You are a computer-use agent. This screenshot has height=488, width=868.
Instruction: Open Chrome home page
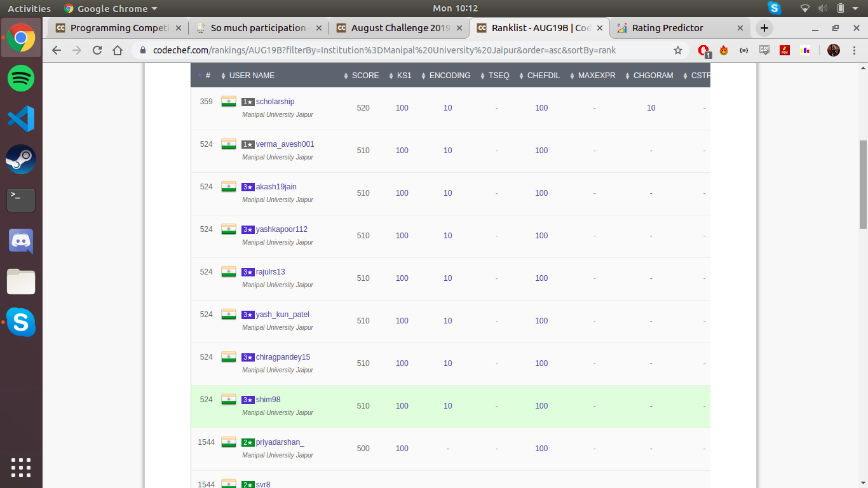pos(118,50)
